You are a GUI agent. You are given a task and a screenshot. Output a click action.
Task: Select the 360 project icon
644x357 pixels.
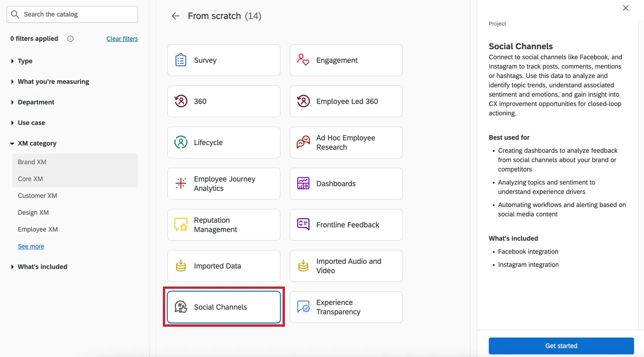click(181, 101)
